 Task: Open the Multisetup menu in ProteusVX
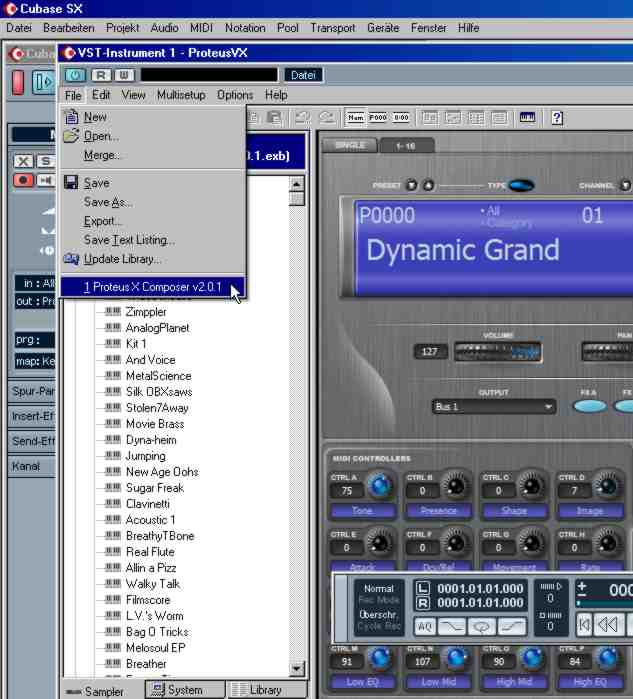click(x=181, y=95)
